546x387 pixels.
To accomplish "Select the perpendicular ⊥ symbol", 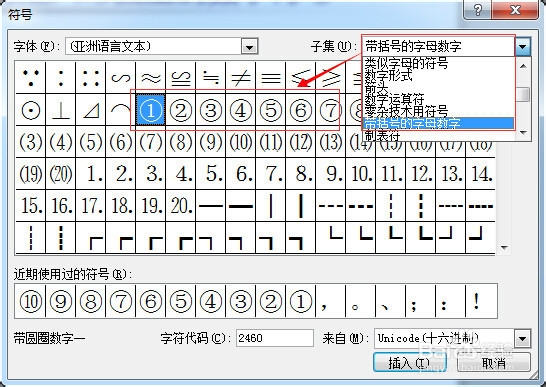I will tap(61, 110).
